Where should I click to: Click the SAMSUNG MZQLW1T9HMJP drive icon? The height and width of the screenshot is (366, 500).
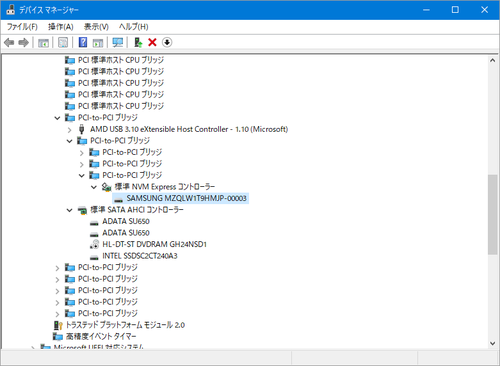tap(118, 199)
